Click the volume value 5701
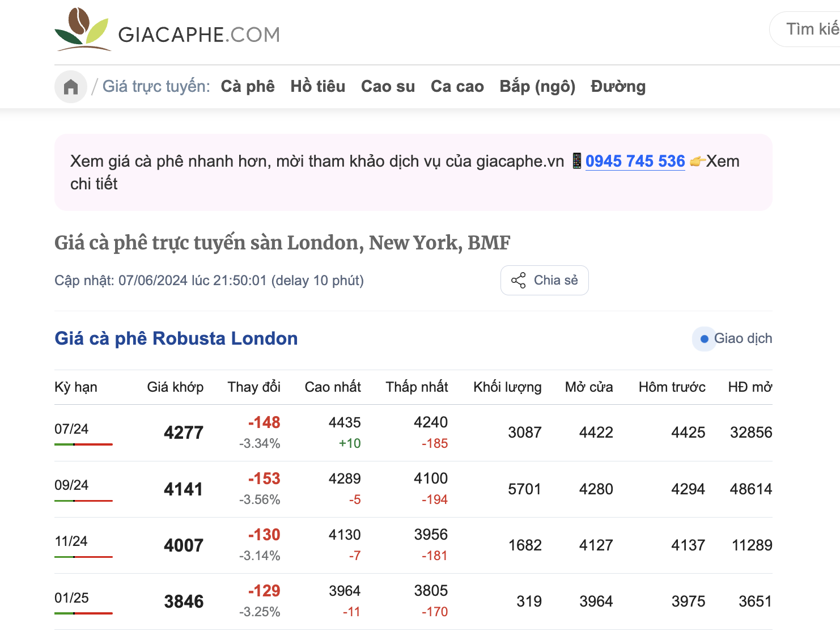This screenshot has height=644, width=840. pyautogui.click(x=525, y=489)
